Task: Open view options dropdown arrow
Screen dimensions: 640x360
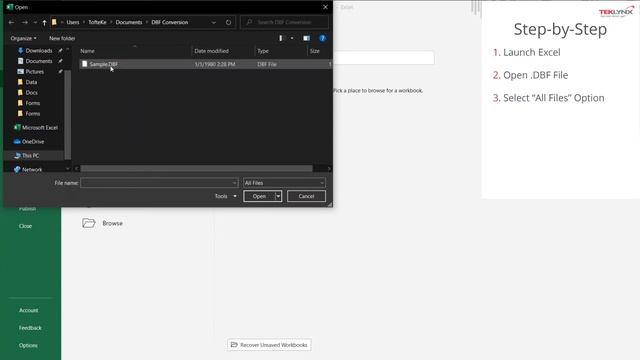Action: pos(292,38)
